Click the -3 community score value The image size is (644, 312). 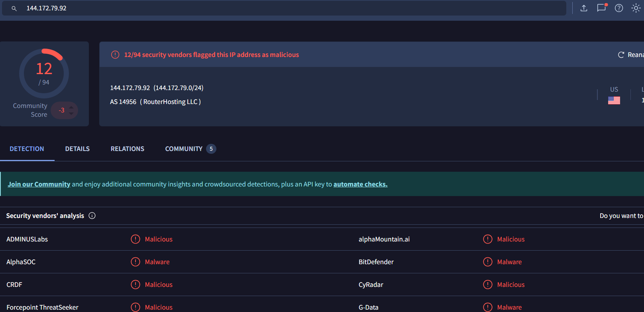[x=61, y=110]
